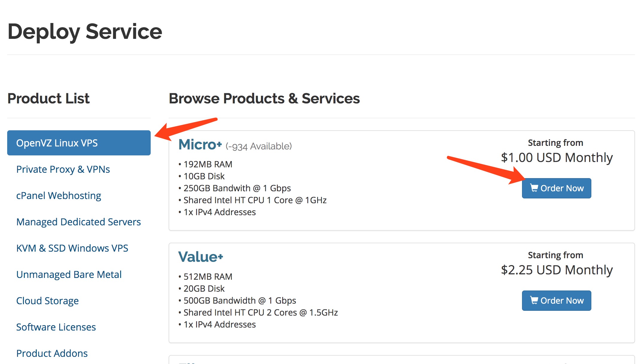The height and width of the screenshot is (364, 638).
Task: Click the Deploy Service page heading
Action: pos(85,32)
